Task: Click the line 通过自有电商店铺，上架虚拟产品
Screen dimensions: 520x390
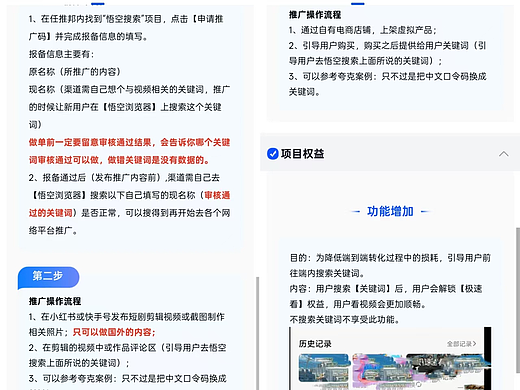Action: pos(363,30)
